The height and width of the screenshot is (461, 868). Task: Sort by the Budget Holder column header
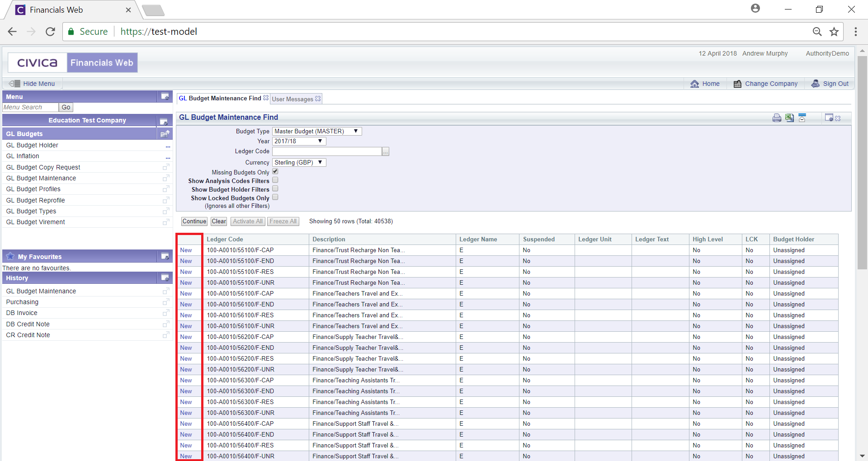793,240
